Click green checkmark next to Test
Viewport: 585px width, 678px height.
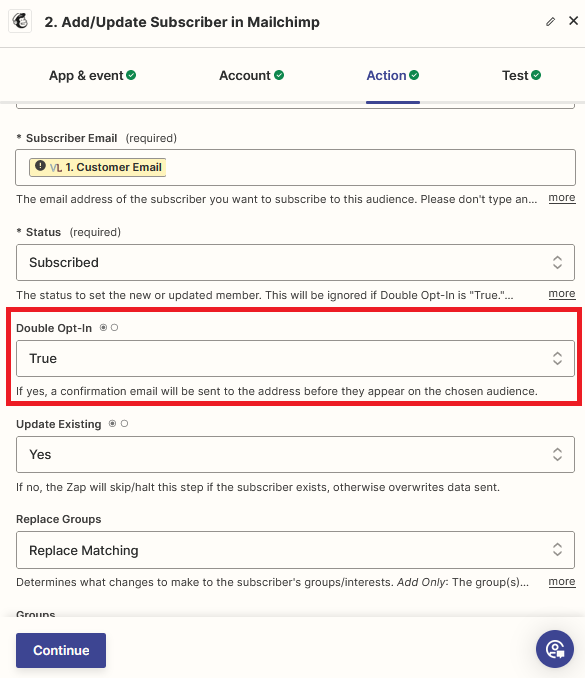[x=536, y=75]
